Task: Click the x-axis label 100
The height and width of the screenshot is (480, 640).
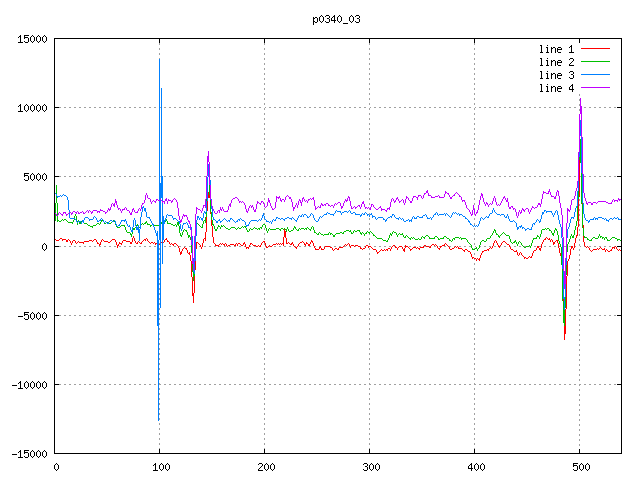Action: pos(161,467)
